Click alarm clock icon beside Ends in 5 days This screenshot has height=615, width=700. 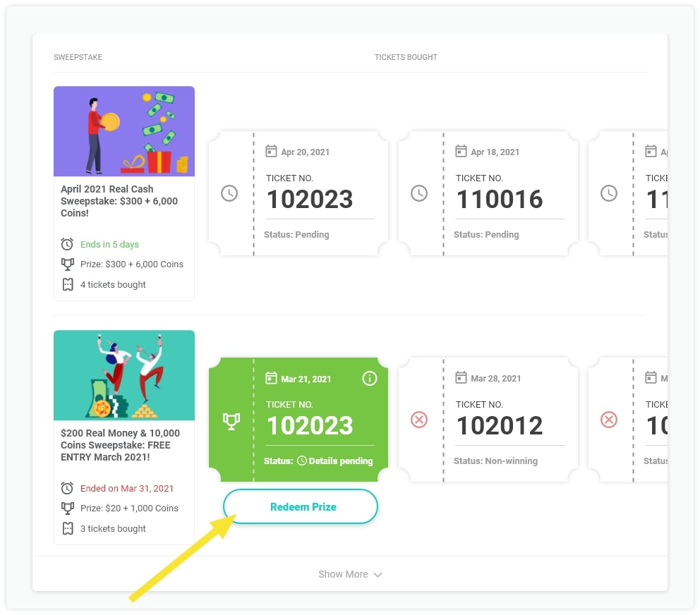(x=67, y=244)
